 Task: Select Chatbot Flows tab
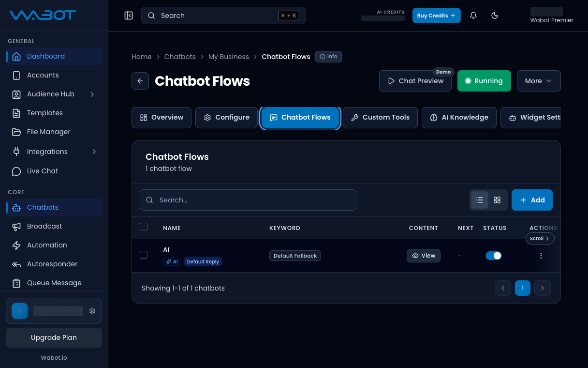click(x=300, y=118)
